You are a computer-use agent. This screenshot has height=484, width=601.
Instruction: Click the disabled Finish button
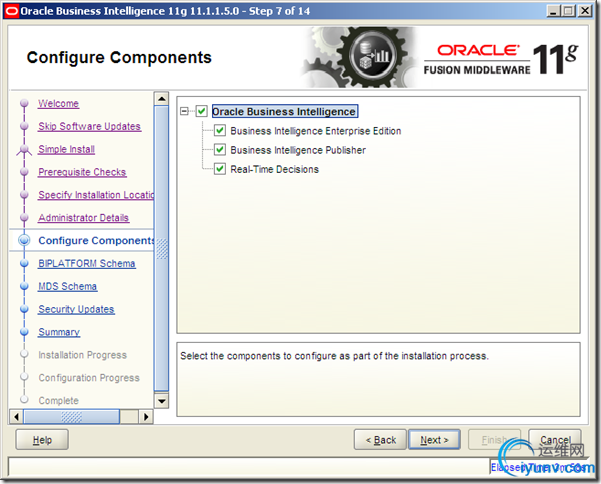[x=494, y=440]
